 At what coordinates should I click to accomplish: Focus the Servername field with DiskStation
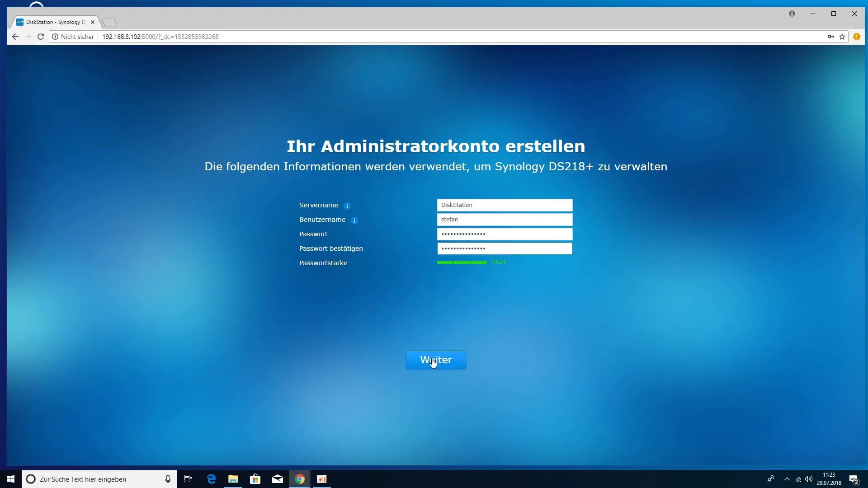pos(505,205)
